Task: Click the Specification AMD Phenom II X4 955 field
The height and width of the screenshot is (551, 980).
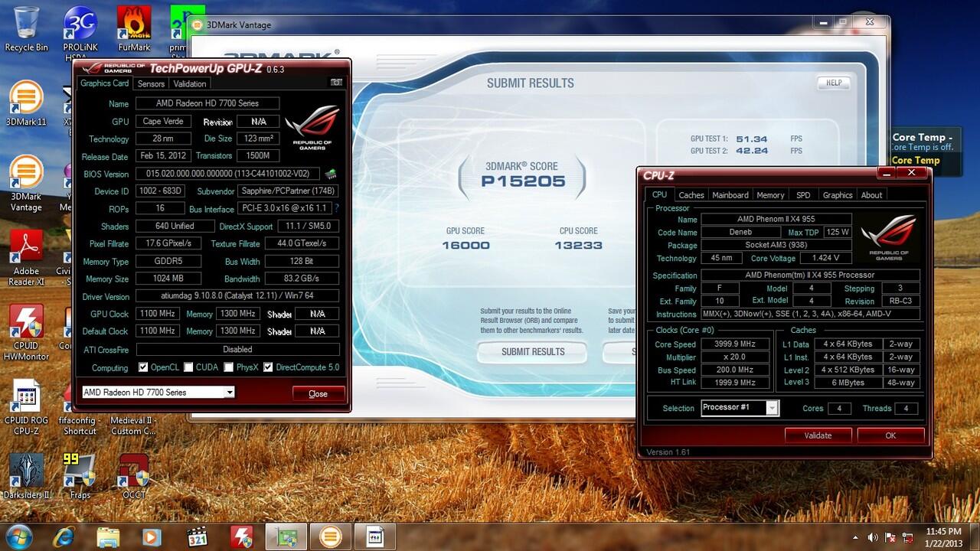Action: (810, 275)
